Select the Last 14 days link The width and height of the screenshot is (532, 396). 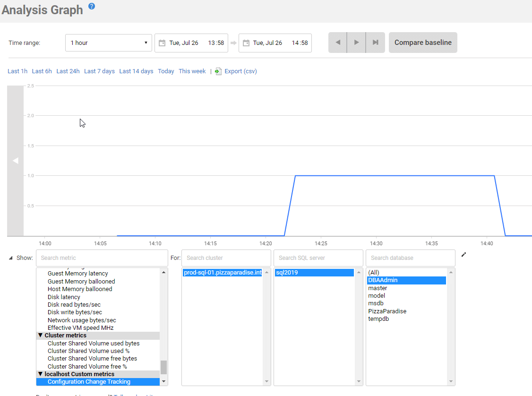tap(136, 71)
